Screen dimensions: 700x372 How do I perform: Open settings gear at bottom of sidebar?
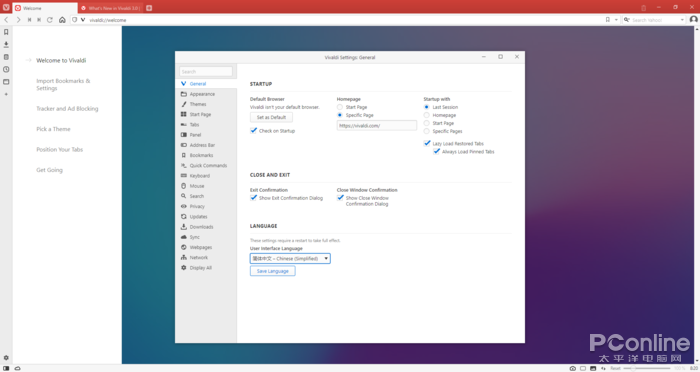[x=6, y=358]
